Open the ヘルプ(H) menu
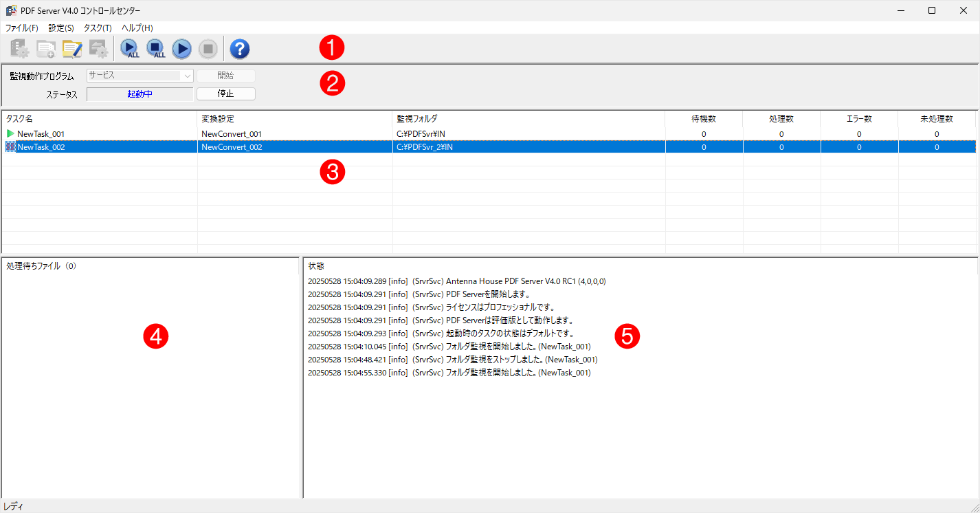This screenshot has height=513, width=980. (137, 28)
